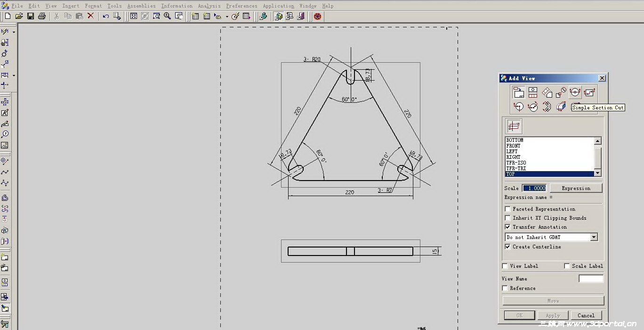Enable Faceted Representation checkbox
The width and height of the screenshot is (644, 330).
[507, 209]
